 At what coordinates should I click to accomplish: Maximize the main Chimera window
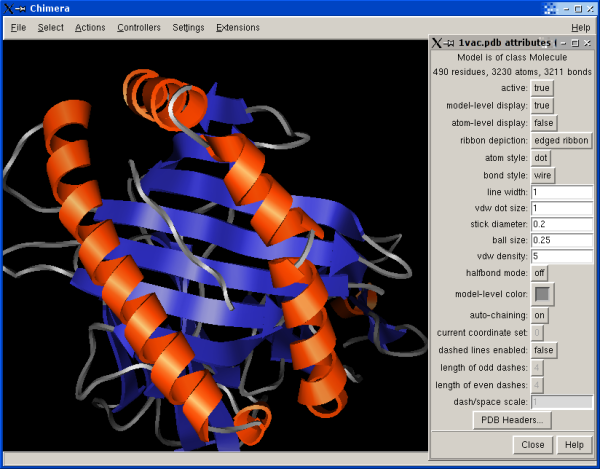pos(577,8)
